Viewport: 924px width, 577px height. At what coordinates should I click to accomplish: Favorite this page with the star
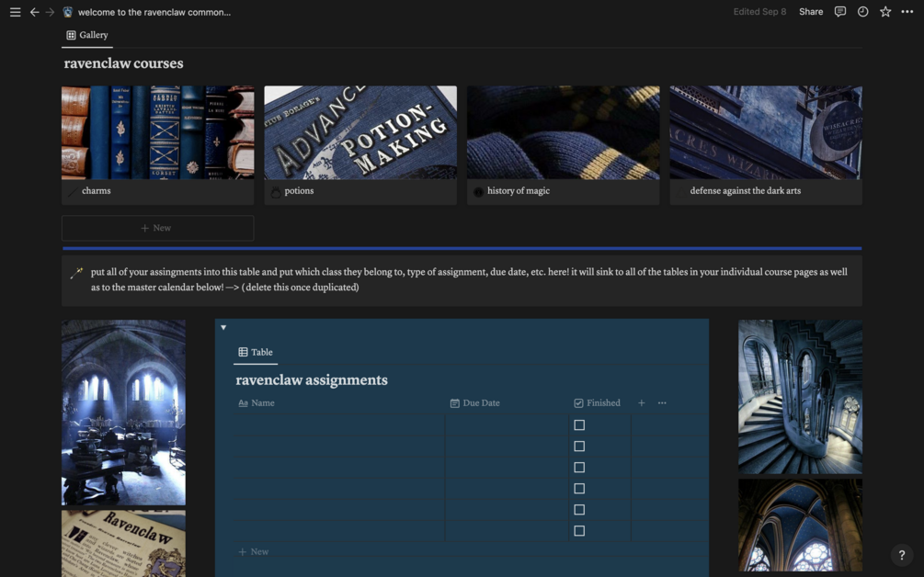click(885, 12)
